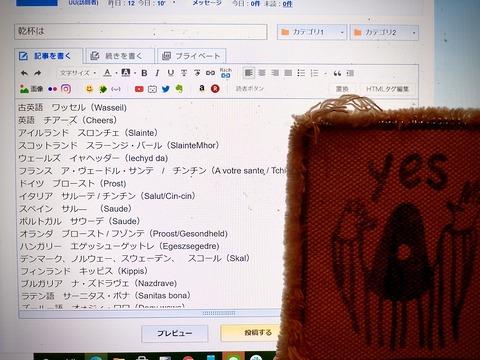Select the プライベート tab
This screenshot has height=360, width=480.
191,56
